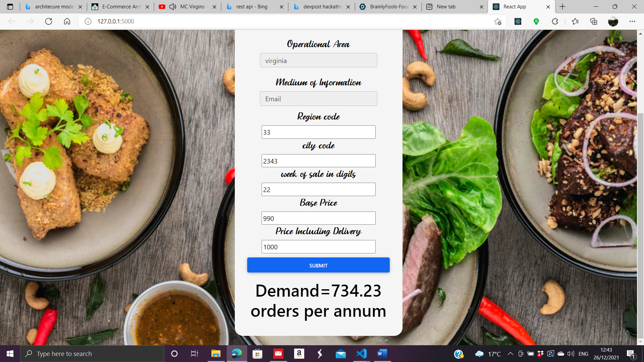Expand the Medium of Information dropdown
This screenshot has height=362, width=644.
318,99
